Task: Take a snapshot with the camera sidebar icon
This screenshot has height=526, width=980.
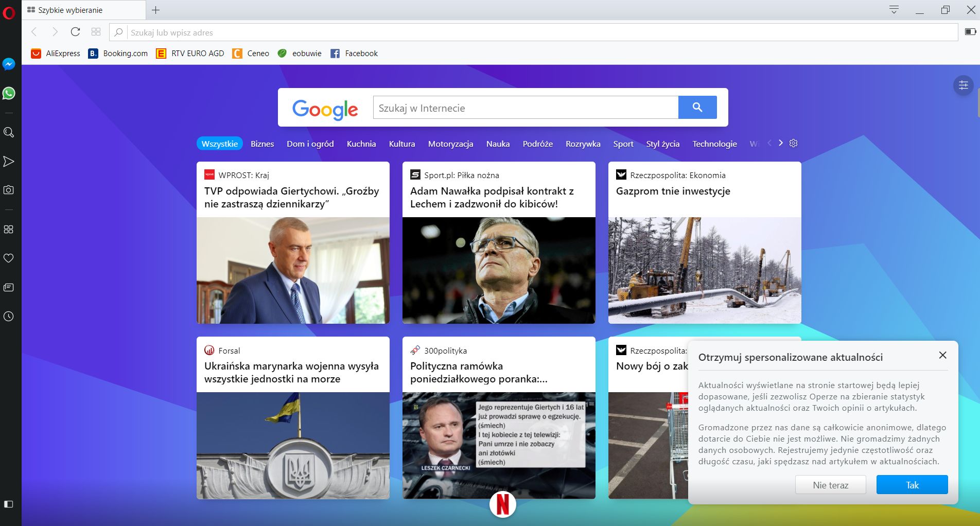Action: (9, 189)
